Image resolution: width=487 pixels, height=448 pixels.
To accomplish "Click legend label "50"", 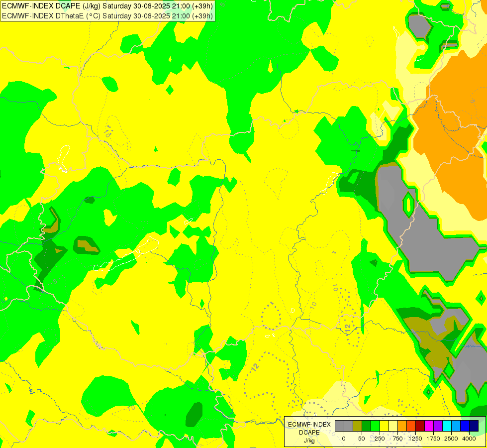I will tap(362, 439).
